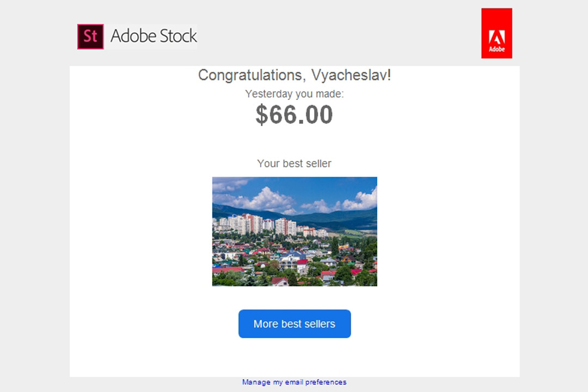Click the word Congratulations in the heading
The image size is (588, 392).
(x=250, y=75)
